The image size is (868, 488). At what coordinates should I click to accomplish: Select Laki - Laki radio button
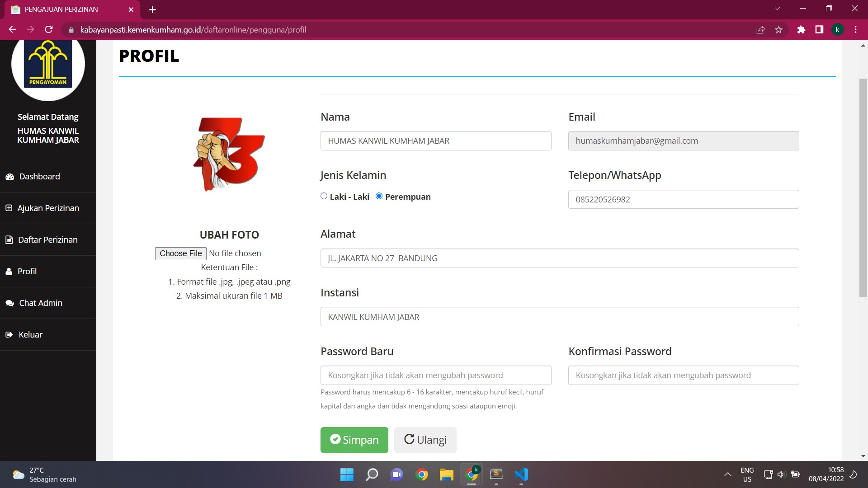[x=324, y=196]
